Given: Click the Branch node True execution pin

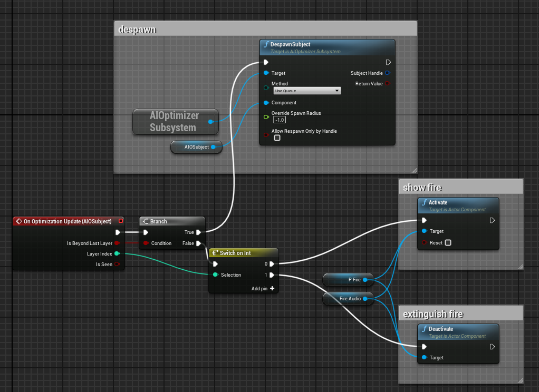Looking at the screenshot, I should point(198,232).
